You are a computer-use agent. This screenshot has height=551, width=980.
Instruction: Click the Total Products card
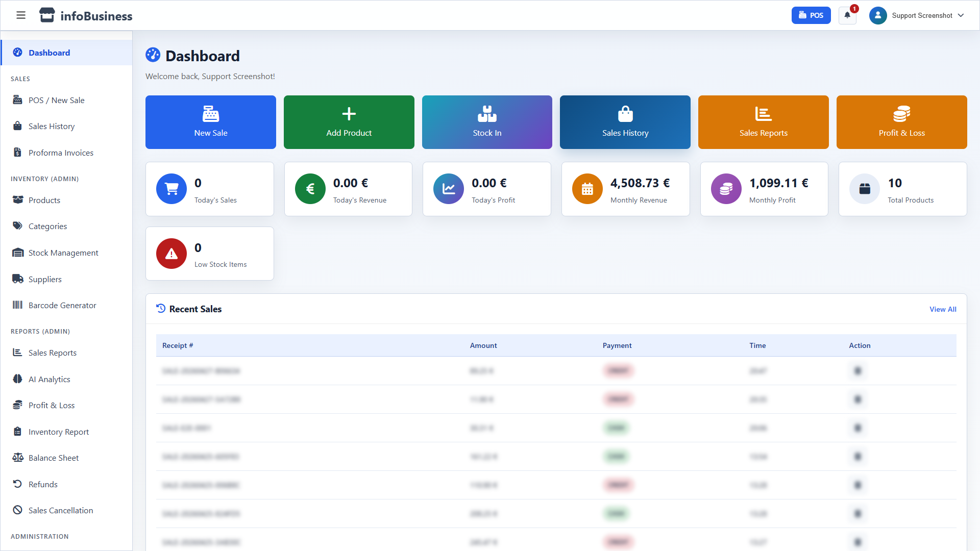[x=903, y=189]
